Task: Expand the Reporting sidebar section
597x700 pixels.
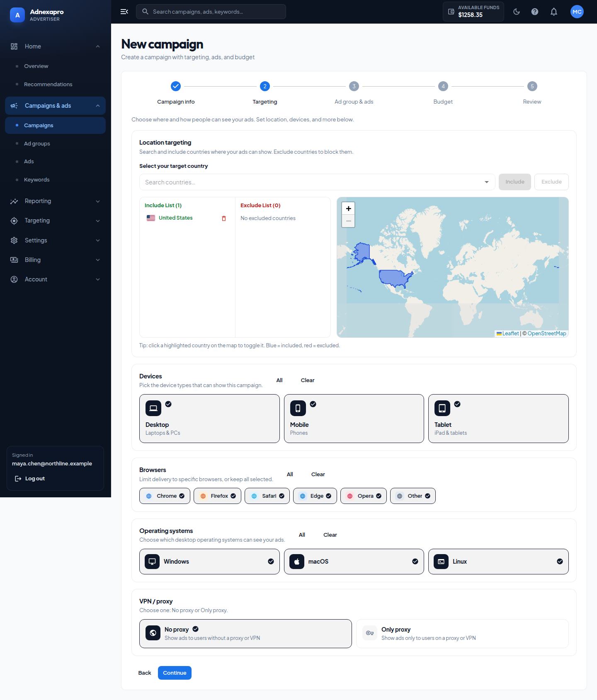Action: (x=55, y=201)
